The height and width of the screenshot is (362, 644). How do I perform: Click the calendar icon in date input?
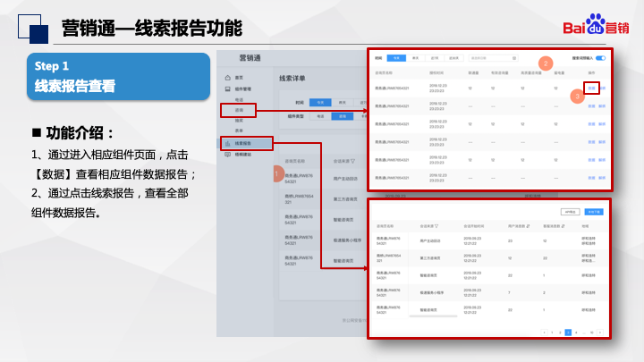514,58
